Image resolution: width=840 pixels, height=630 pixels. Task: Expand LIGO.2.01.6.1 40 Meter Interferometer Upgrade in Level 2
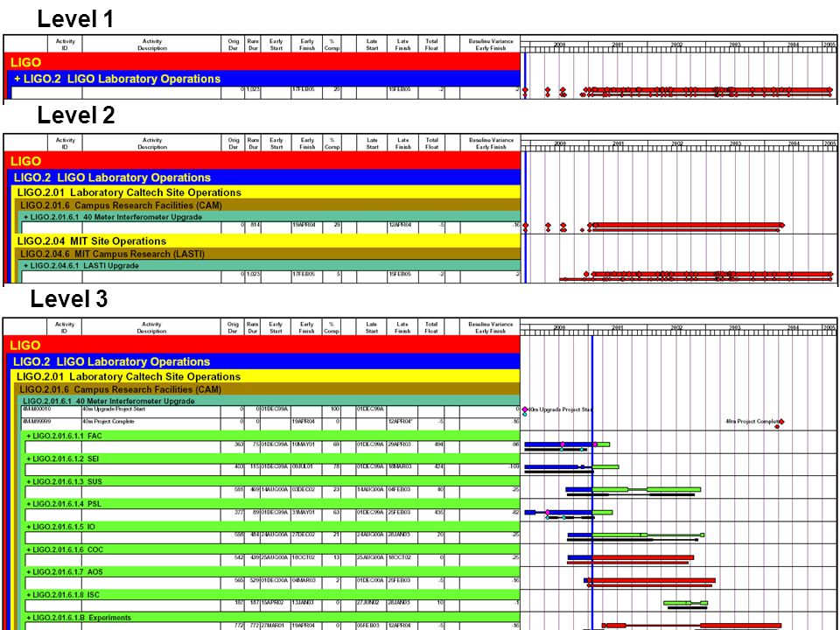click(x=26, y=217)
